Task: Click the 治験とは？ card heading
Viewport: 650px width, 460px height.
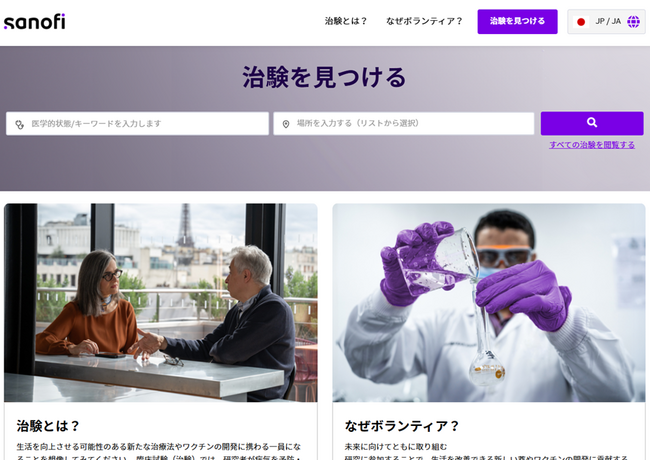Action: [x=48, y=425]
